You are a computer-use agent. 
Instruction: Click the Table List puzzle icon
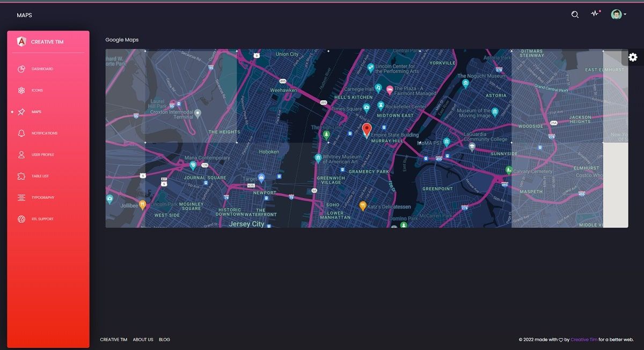click(21, 176)
